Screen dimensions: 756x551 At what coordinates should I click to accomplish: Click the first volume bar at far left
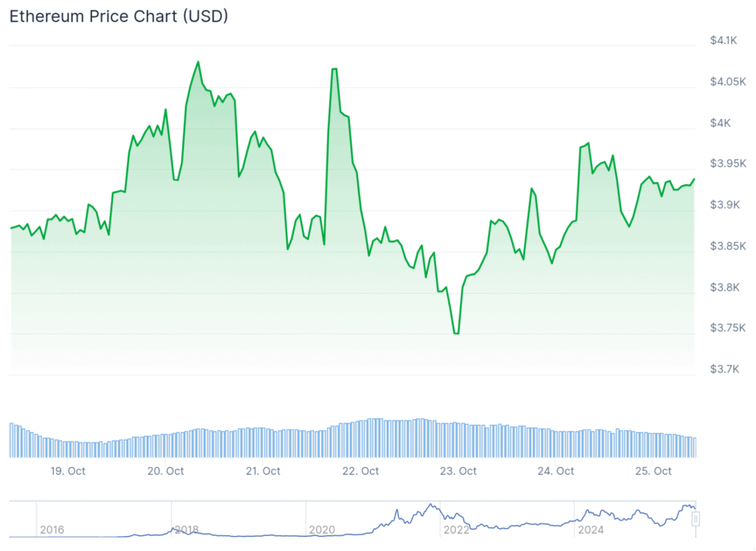click(11, 440)
